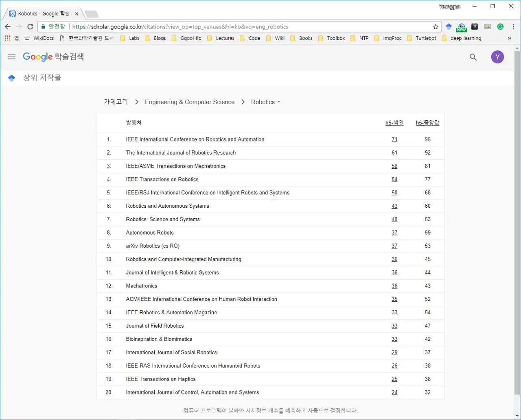
Task: Open h5-index 26 for Humanoid Robots conference
Action: 394,366
